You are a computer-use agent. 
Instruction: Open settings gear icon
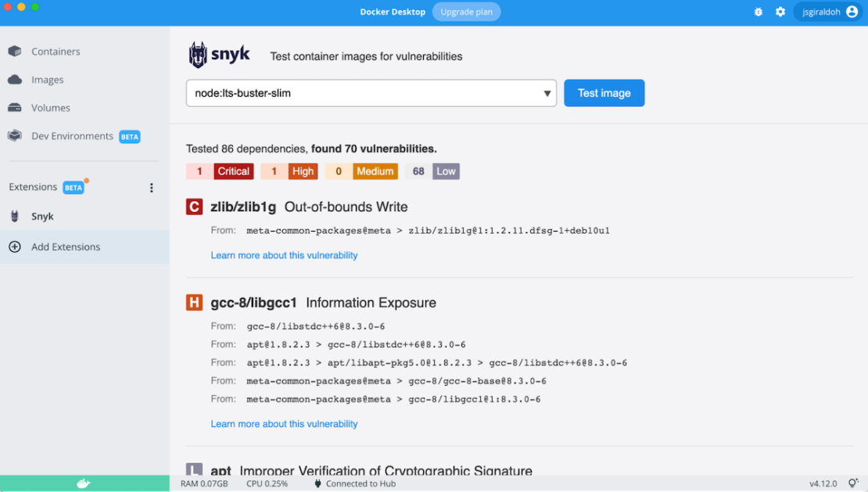point(780,12)
